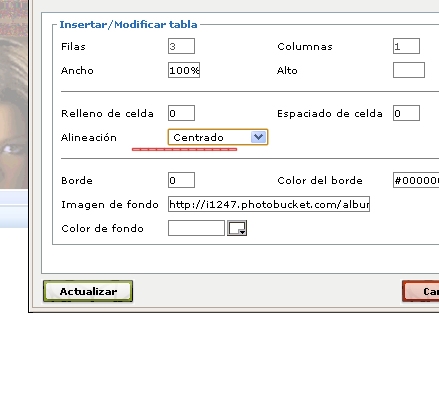Click the Relleno de celda label
Image resolution: width=439 pixels, height=397 pixels.
[107, 113]
